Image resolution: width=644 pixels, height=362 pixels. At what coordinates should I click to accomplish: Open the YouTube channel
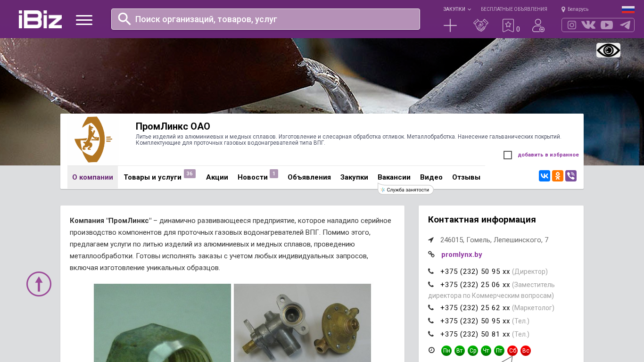607,25
